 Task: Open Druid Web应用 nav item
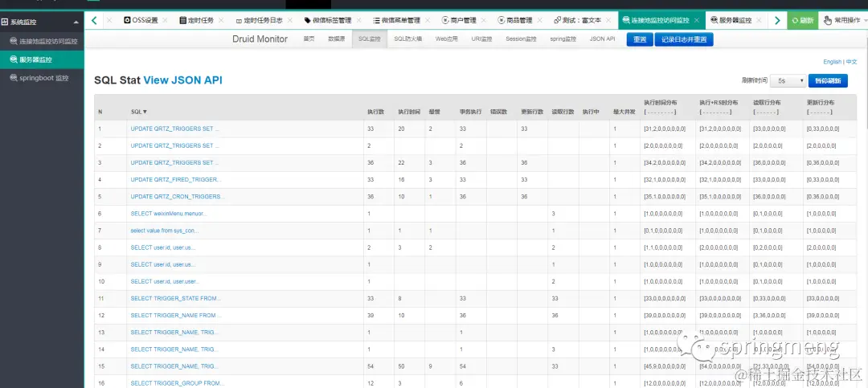coord(446,39)
